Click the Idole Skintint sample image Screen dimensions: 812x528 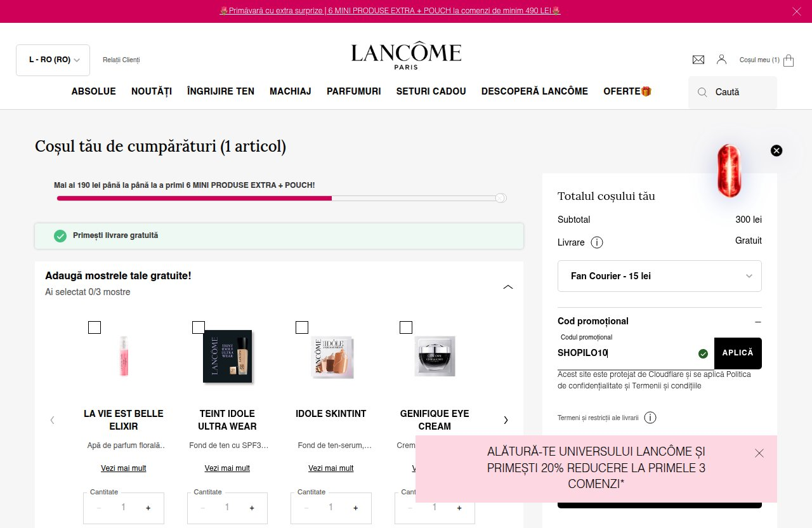[332, 357]
